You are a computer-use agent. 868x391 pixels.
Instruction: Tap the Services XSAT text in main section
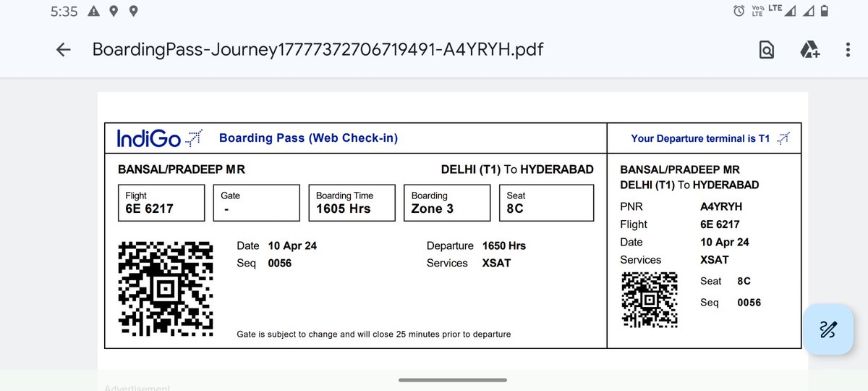pos(469,263)
